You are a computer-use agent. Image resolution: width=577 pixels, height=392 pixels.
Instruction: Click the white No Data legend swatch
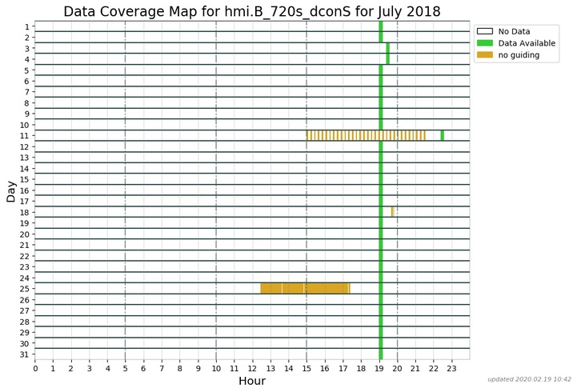click(x=485, y=31)
